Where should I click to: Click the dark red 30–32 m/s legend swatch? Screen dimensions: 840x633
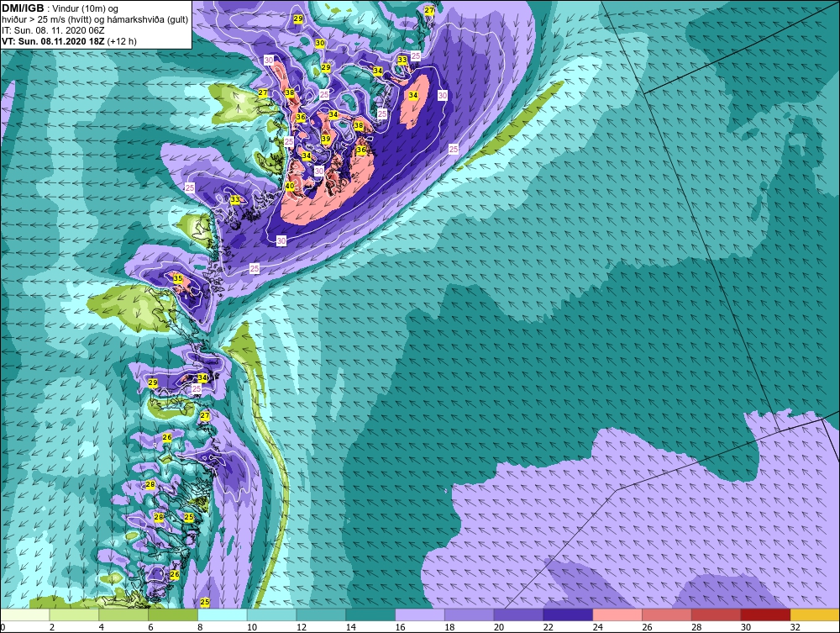pos(765,615)
